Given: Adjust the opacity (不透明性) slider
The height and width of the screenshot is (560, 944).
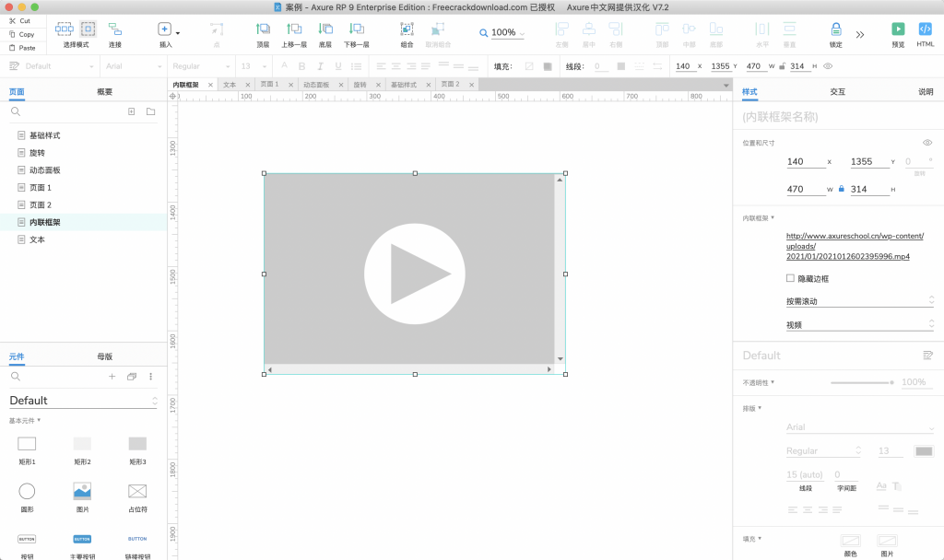Looking at the screenshot, I should tap(861, 382).
